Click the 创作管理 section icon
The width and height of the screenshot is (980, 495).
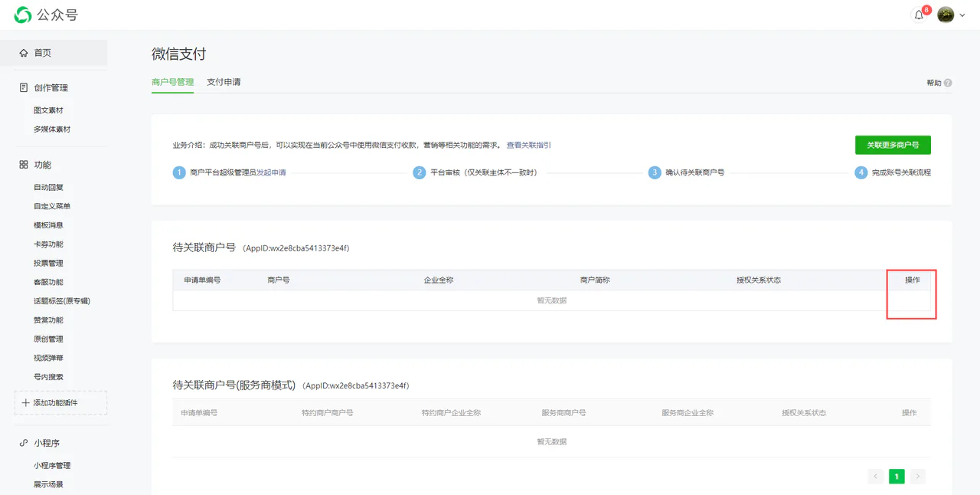click(x=24, y=87)
